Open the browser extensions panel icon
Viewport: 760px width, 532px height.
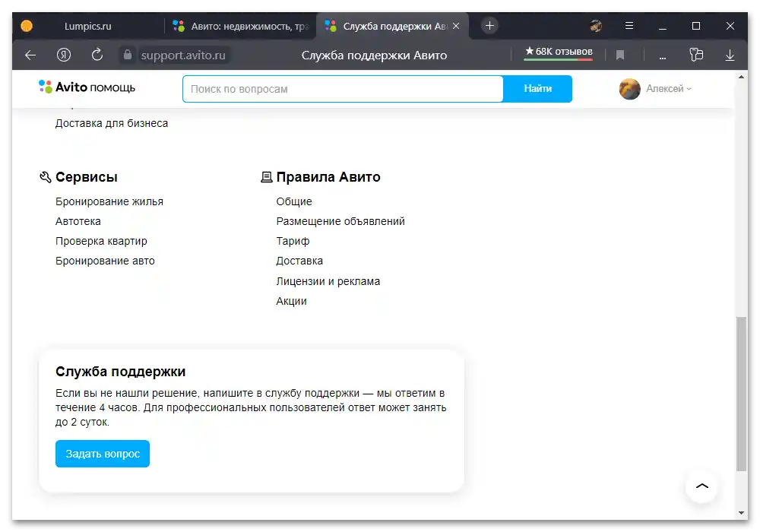click(696, 55)
